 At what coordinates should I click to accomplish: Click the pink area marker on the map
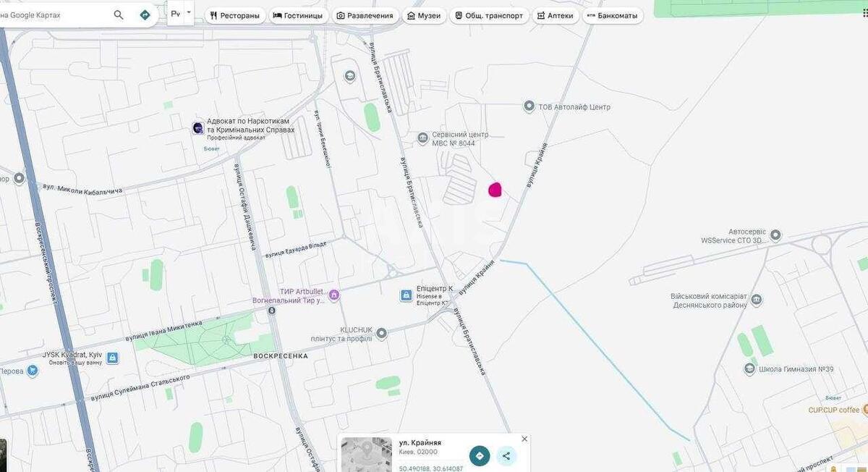click(x=495, y=190)
